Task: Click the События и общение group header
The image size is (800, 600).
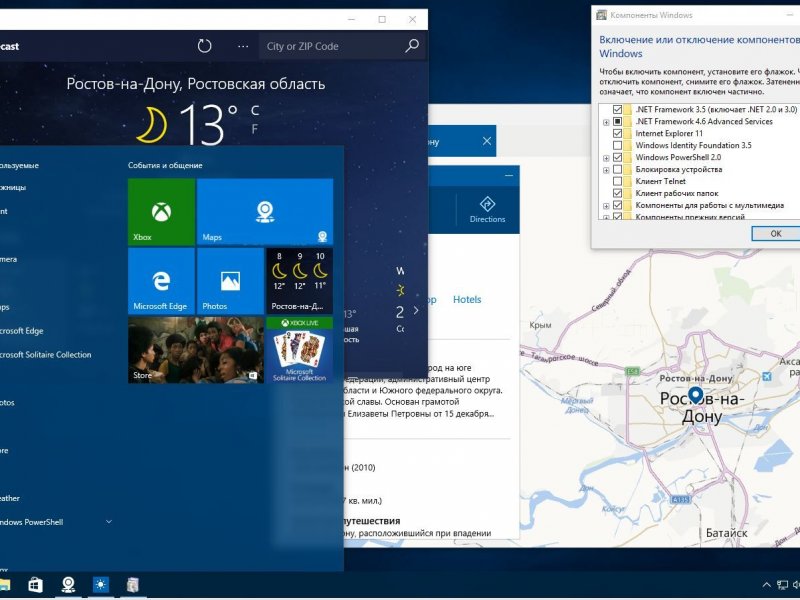Action: [x=165, y=165]
